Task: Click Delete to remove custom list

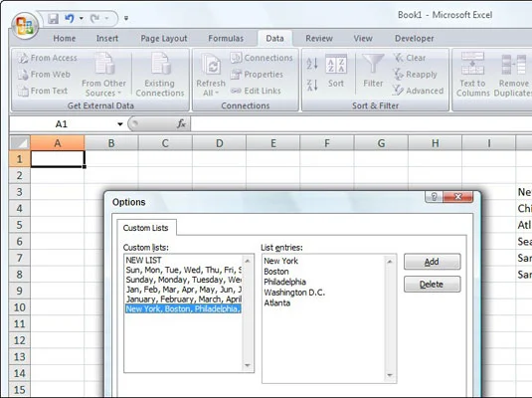Action: [432, 284]
